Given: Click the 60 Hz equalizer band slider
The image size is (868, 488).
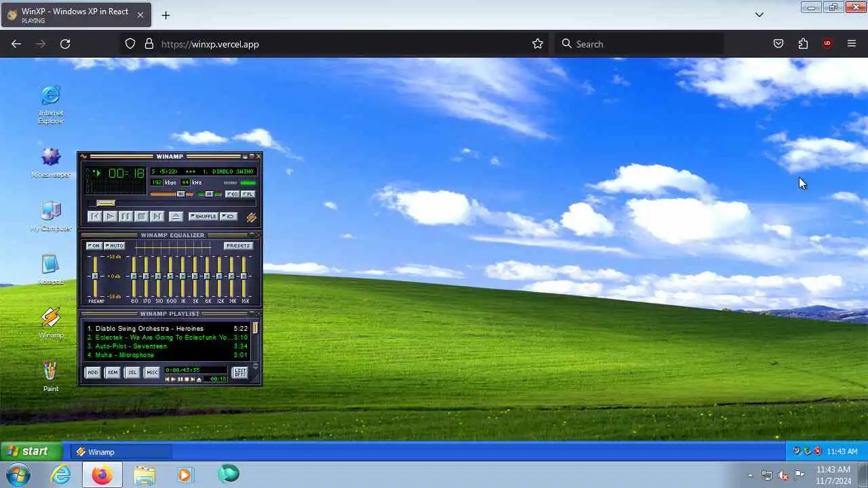Looking at the screenshot, I should tap(134, 277).
